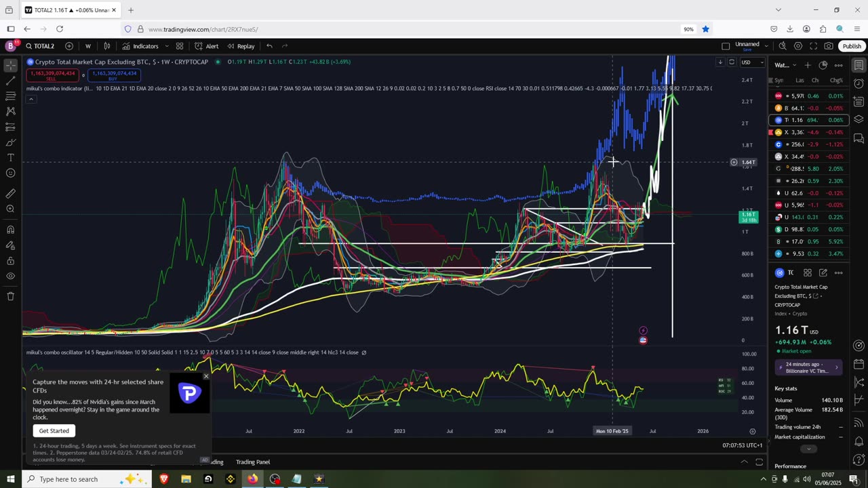Open watchlist advanced view pie icon
Image resolution: width=868 pixels, height=488 pixels.
pos(823,65)
